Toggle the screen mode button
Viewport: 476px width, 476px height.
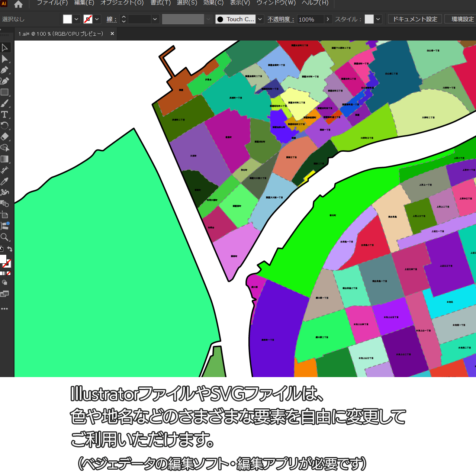(x=4, y=294)
